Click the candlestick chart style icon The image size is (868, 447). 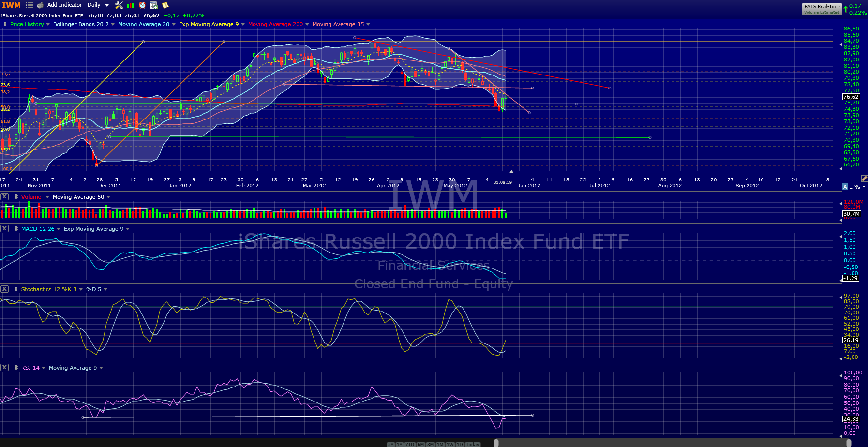coord(131,5)
